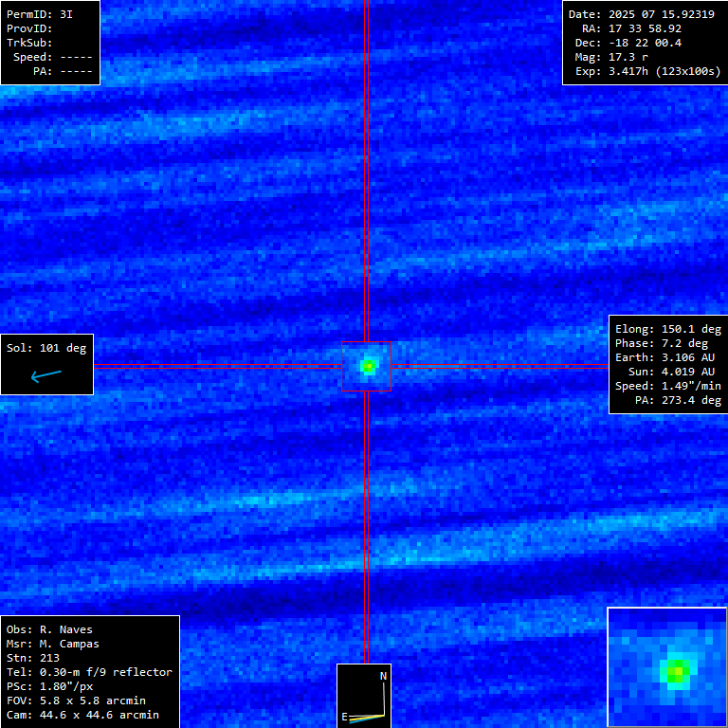Click 'Phase: 7.2 deg' text
This screenshot has width=728, height=728.
[x=662, y=343]
